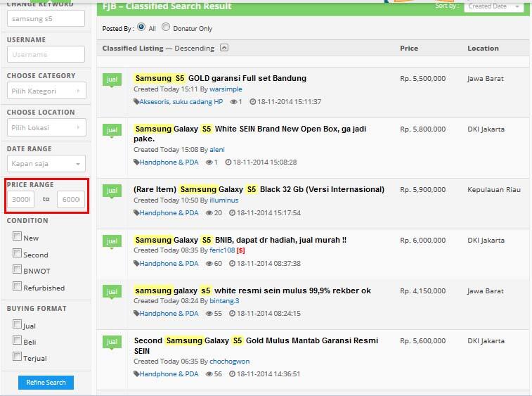This screenshot has width=532, height=396.
Task: Select the 'All' posted-by radio button
Action: pyautogui.click(x=141, y=27)
